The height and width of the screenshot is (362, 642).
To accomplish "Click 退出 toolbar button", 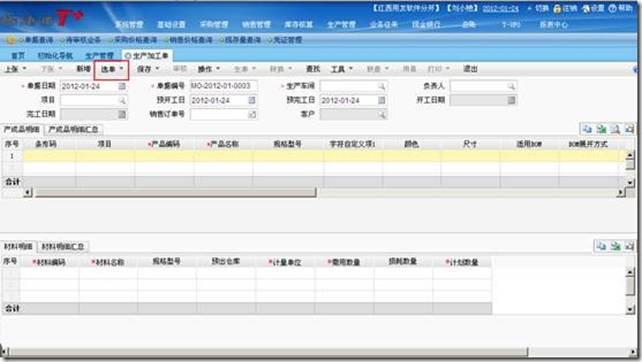I will (x=470, y=69).
